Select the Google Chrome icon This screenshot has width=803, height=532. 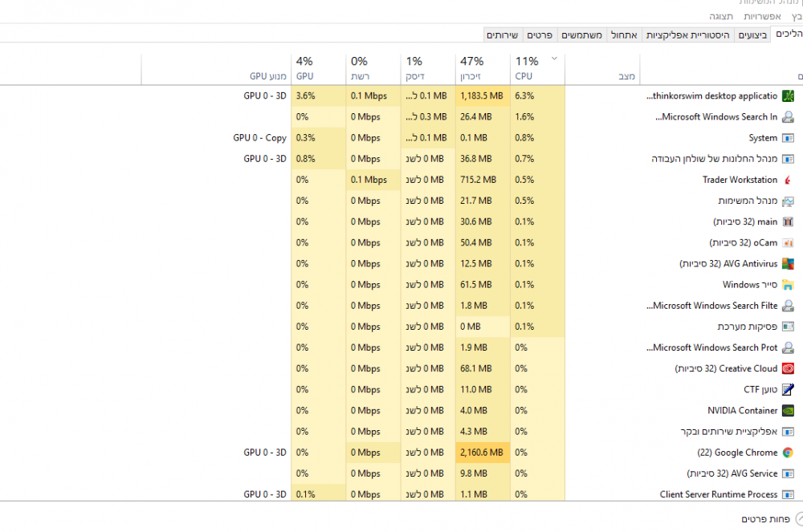click(788, 453)
